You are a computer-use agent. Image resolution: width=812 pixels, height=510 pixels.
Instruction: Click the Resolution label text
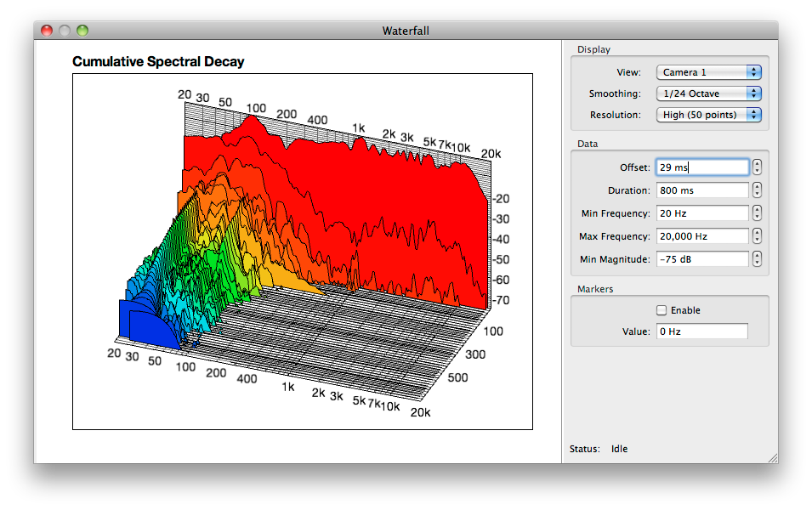pos(616,115)
